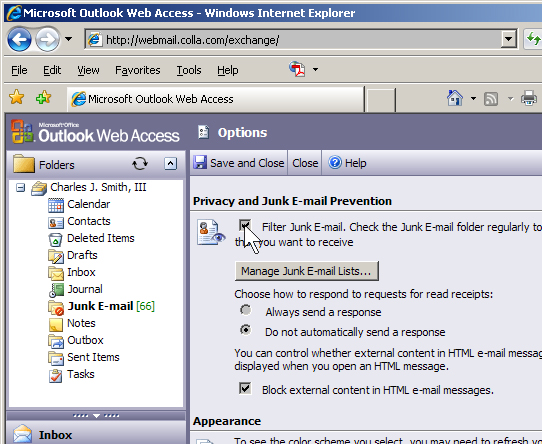Collapse the Charles J. Smith mailbox tree
Image resolution: width=542 pixels, height=444 pixels.
(21, 188)
